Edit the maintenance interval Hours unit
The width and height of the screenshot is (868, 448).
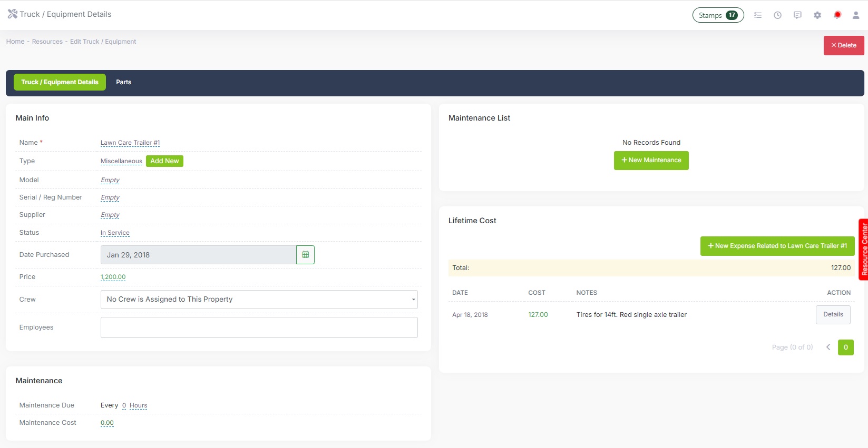click(x=138, y=405)
